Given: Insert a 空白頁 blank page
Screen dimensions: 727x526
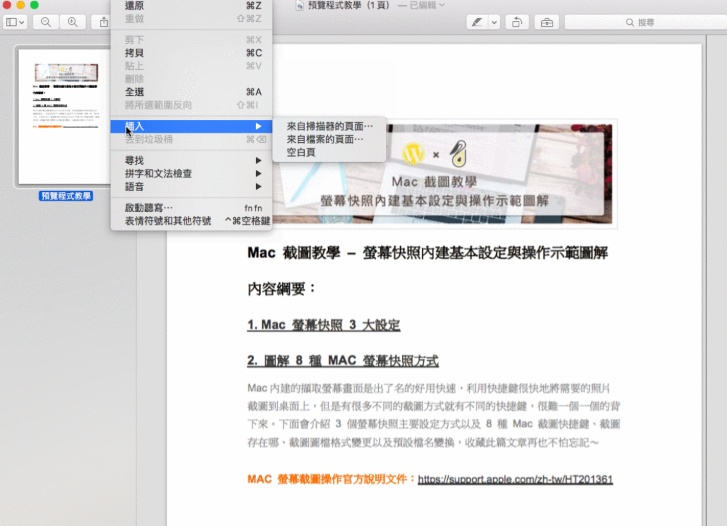Looking at the screenshot, I should [x=329, y=152].
